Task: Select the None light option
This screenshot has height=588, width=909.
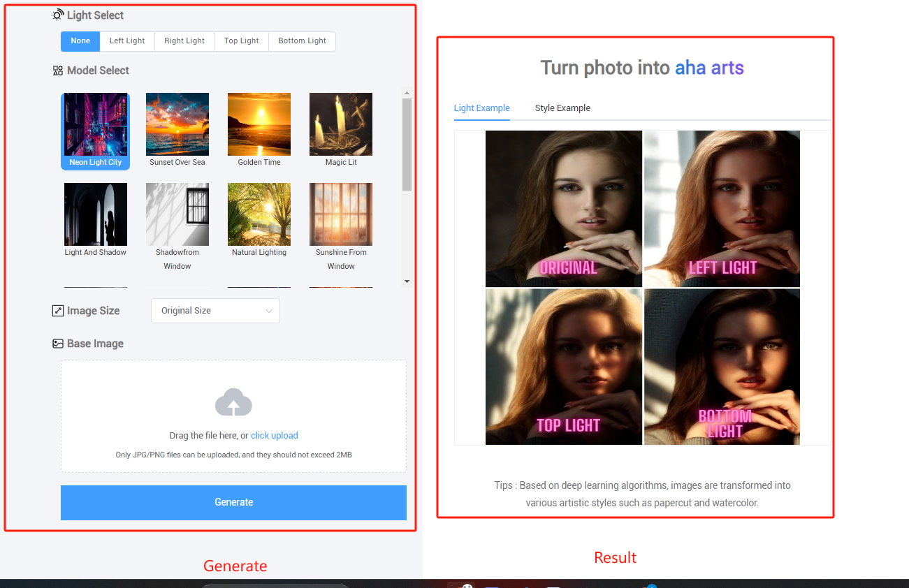Action: (x=80, y=41)
